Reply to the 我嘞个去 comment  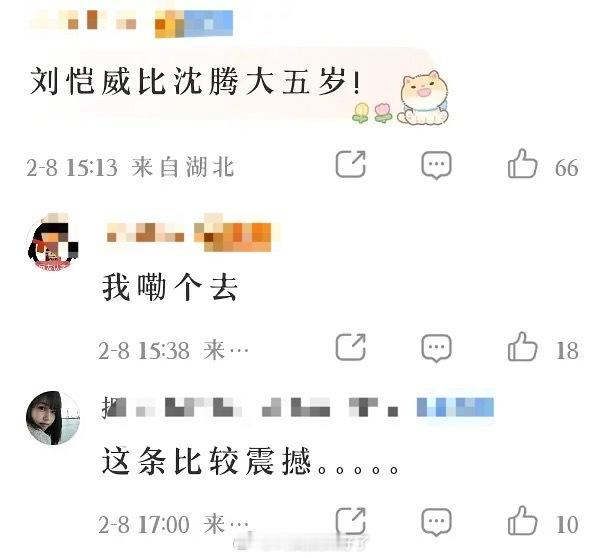pos(436,349)
